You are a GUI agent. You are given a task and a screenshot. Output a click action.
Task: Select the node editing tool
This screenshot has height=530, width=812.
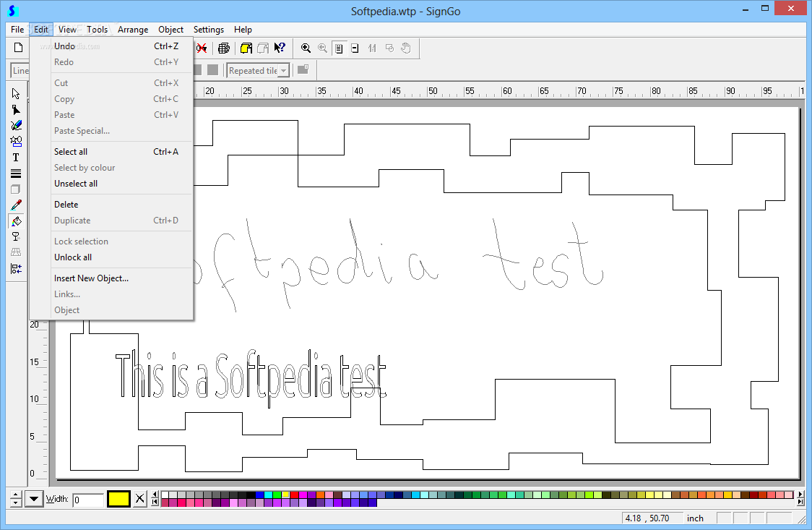click(16, 110)
